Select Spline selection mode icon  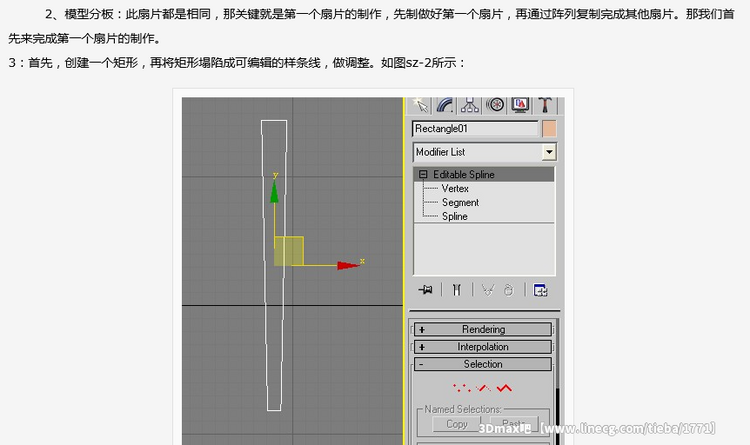pos(504,387)
